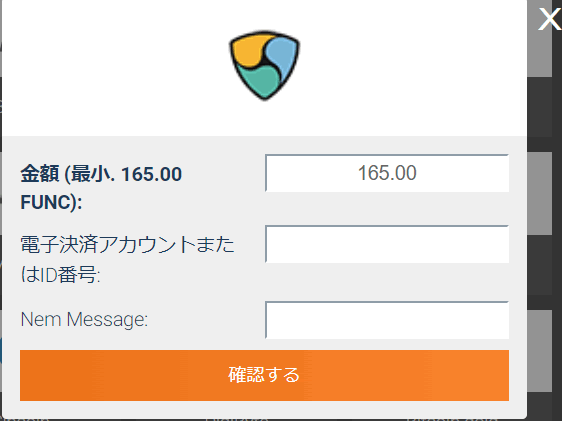Click the green segment of the NEM logo
The image size is (562, 425).
pyautogui.click(x=260, y=81)
